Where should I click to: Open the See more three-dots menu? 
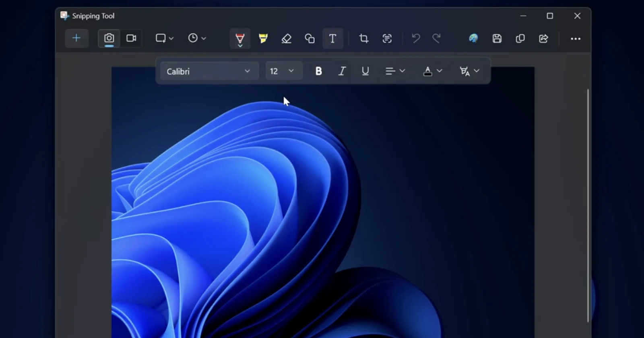[x=575, y=39]
